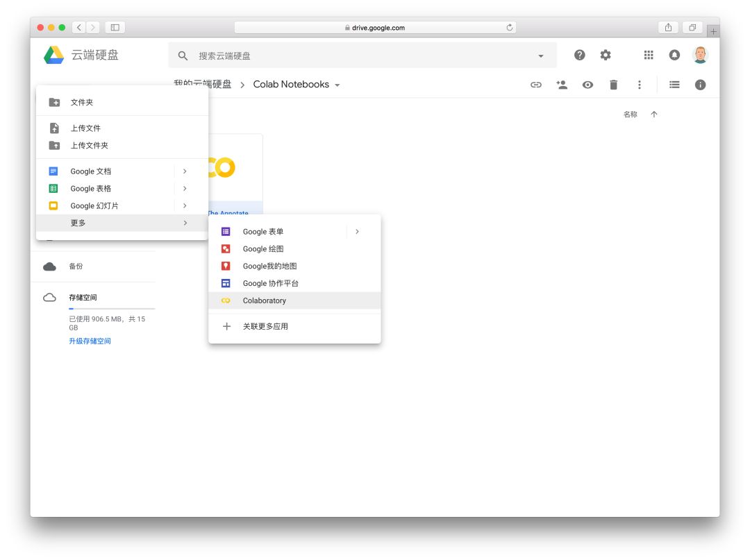The width and height of the screenshot is (750, 560).
Task: Click the share add-person icon
Action: coord(562,85)
